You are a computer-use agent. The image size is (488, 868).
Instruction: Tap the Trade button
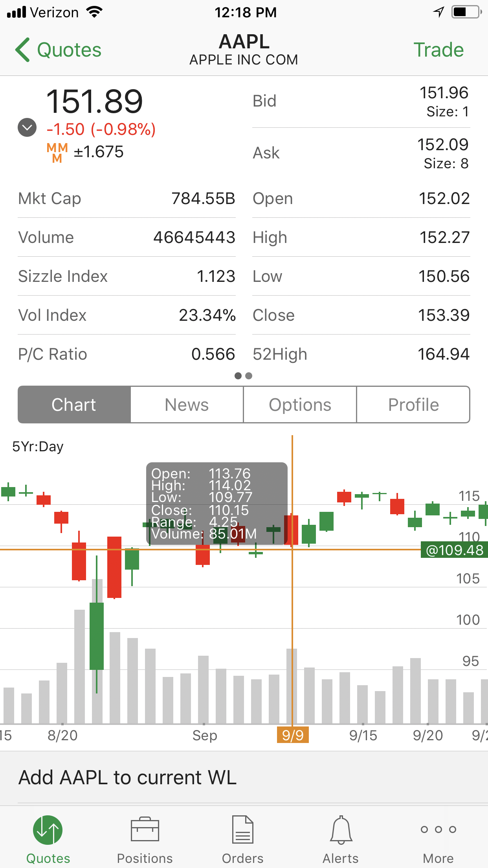[x=438, y=50]
